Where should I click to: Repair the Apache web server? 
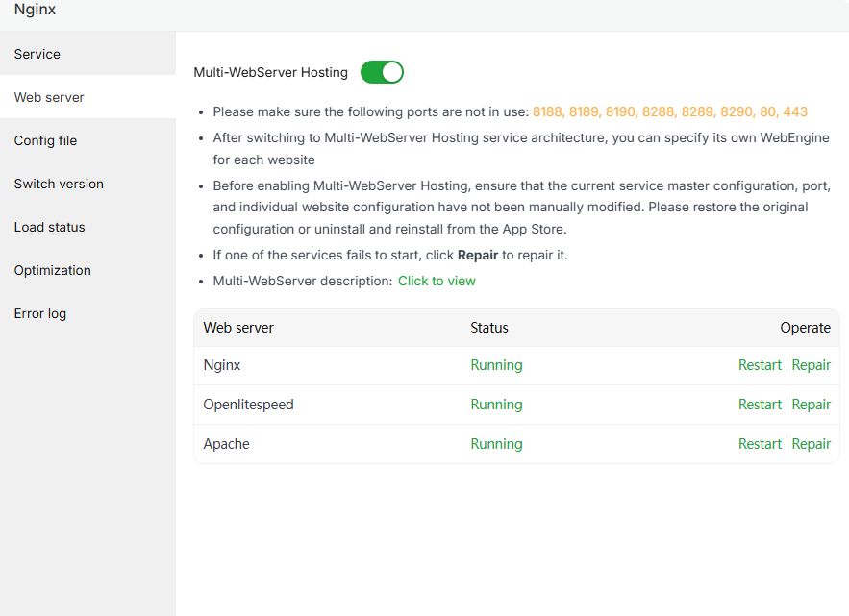(812, 444)
